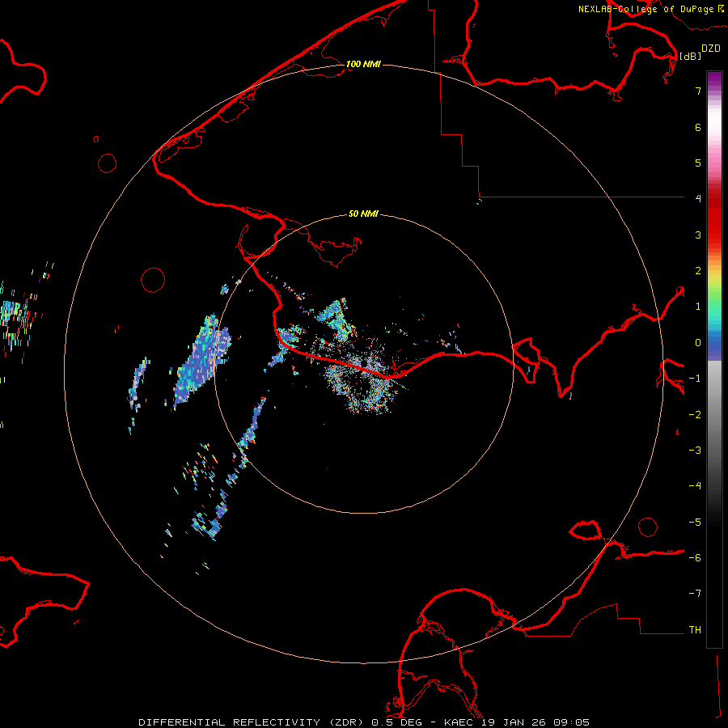Click the 0 value on the color scale
The height and width of the screenshot is (728, 728).
pyautogui.click(x=698, y=343)
